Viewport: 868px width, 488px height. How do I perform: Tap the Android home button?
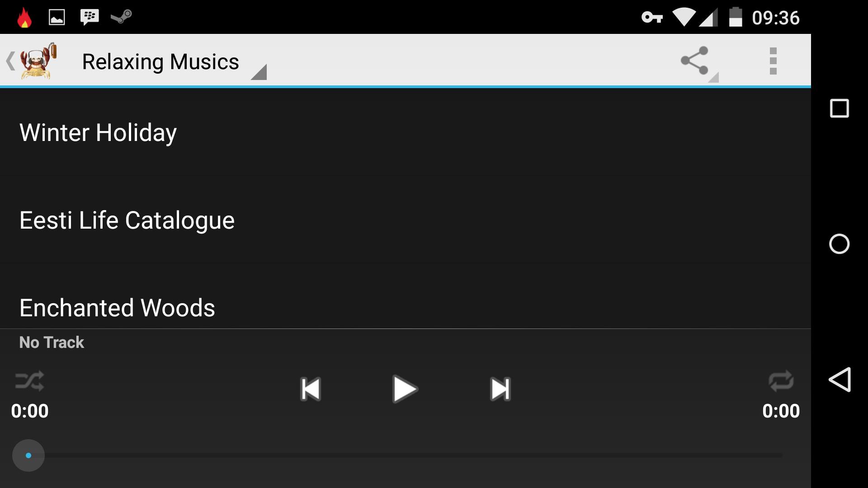click(x=840, y=244)
